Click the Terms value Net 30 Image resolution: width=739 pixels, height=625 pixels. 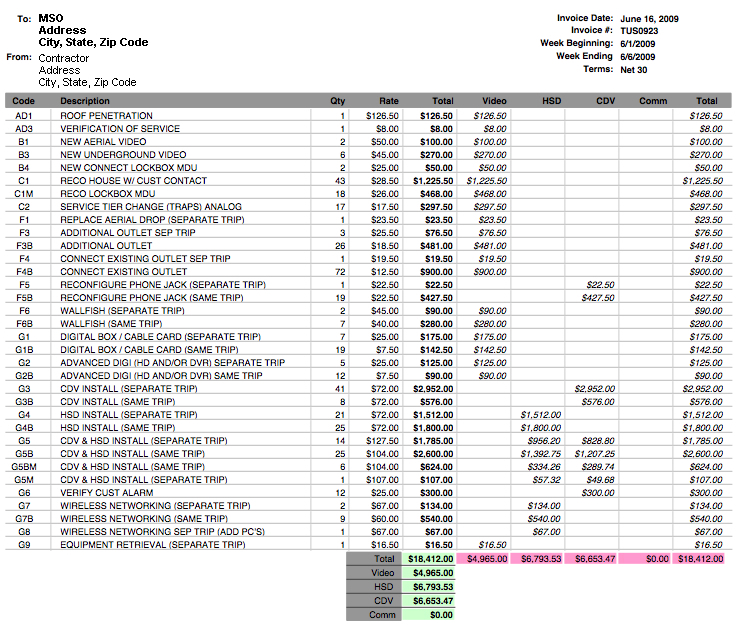point(633,70)
